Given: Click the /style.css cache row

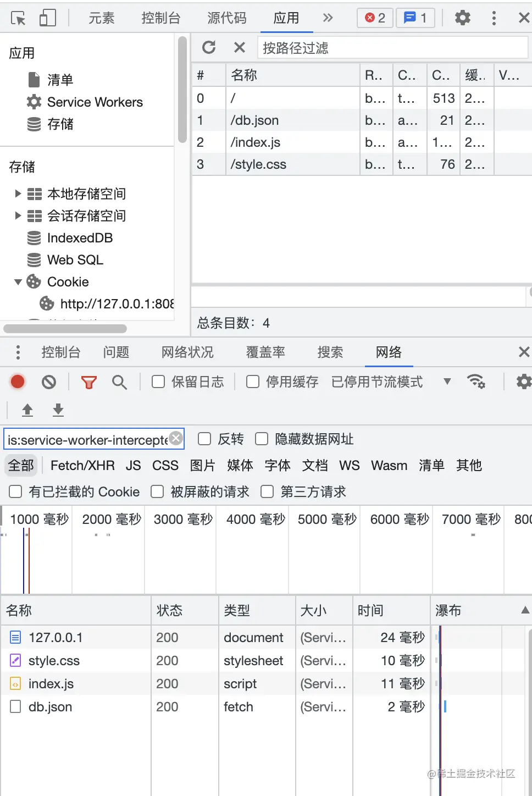Looking at the screenshot, I should coord(362,164).
